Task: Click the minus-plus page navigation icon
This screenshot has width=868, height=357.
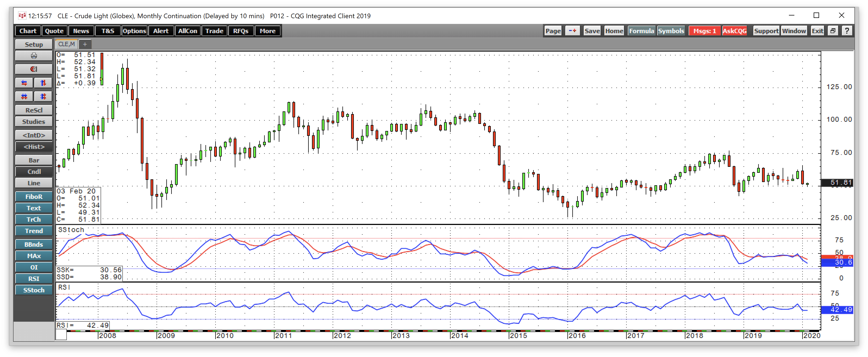Action: tap(572, 31)
